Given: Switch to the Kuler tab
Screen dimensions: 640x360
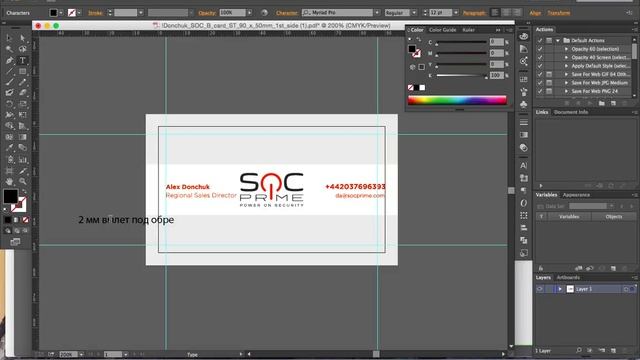Looking at the screenshot, I should pos(468,30).
